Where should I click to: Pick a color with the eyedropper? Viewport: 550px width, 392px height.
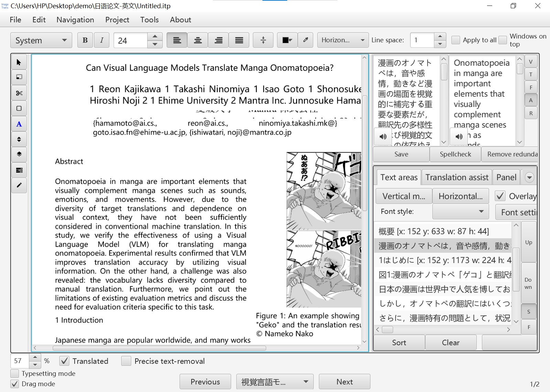point(305,40)
